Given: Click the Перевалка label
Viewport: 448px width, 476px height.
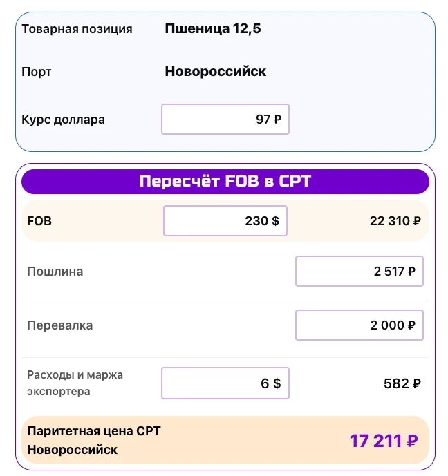Looking at the screenshot, I should coord(59,325).
